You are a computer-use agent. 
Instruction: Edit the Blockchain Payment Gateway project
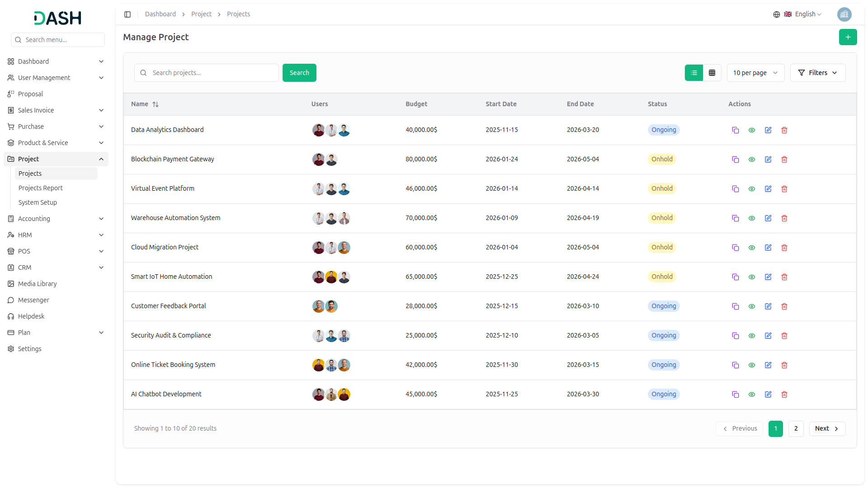click(768, 160)
